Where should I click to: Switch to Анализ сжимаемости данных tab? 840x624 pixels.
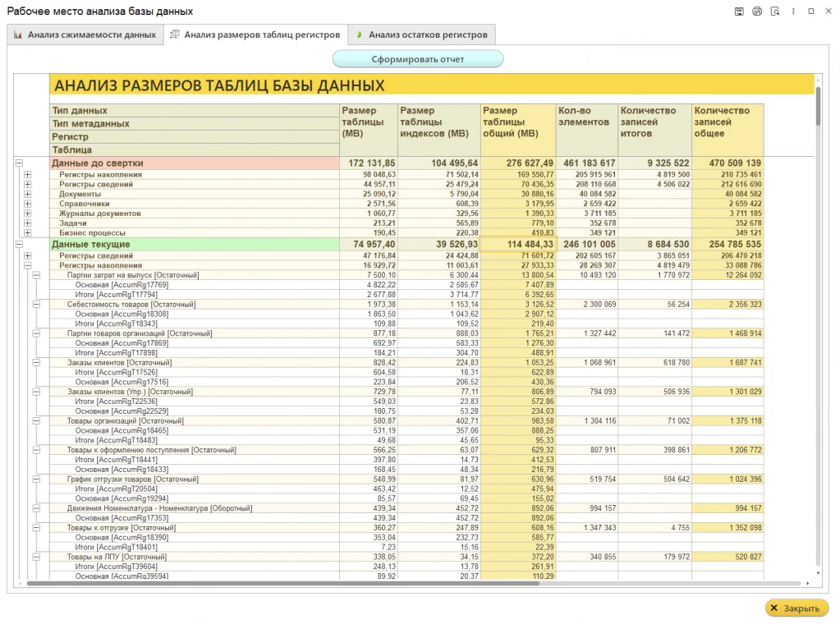pos(85,34)
